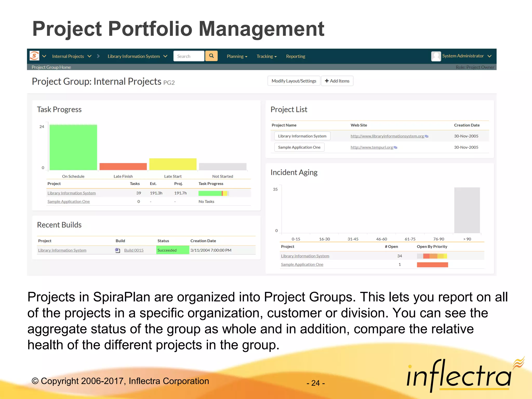Click the 34 open incidents count
532x399 pixels.
click(400, 256)
